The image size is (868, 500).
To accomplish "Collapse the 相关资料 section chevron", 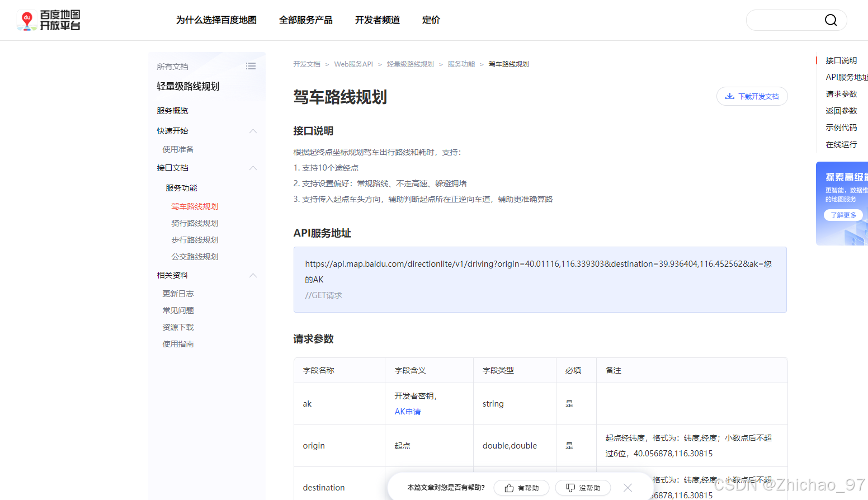I will pos(253,275).
